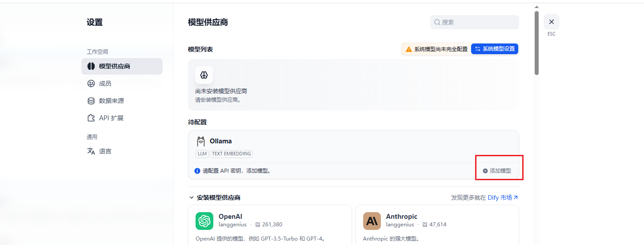Open the OpenAI provider card title
Screen dimensions: 644x245
pos(230,217)
